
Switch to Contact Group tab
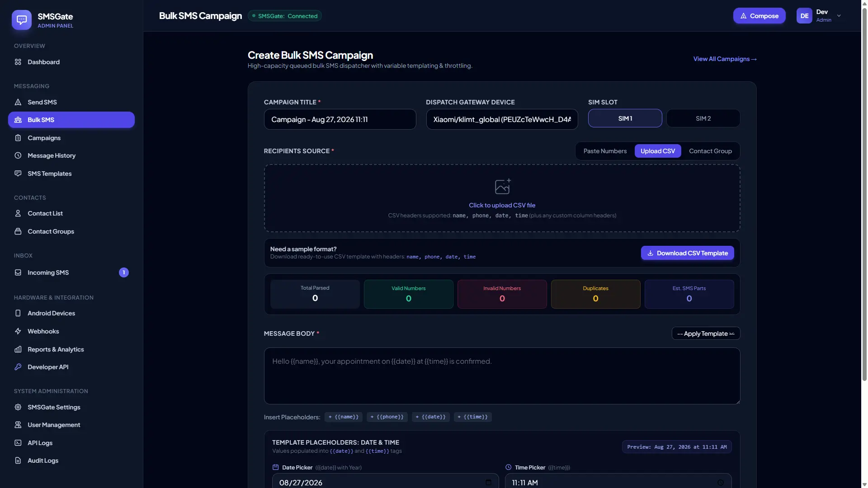710,151
